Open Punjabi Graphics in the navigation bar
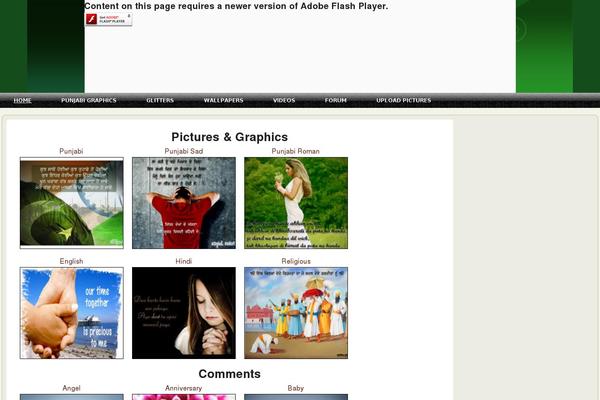The image size is (600, 400). pos(89,100)
